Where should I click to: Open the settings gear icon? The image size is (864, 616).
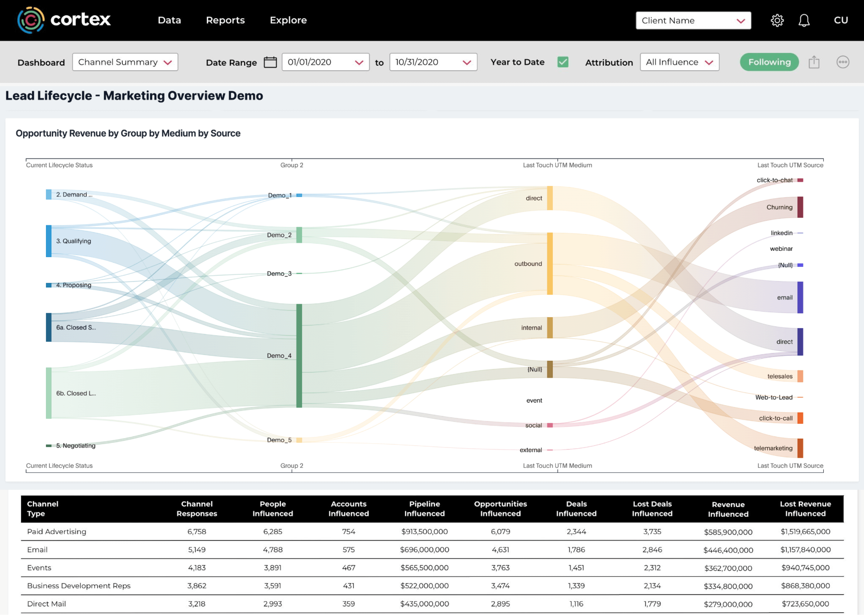pyautogui.click(x=777, y=21)
